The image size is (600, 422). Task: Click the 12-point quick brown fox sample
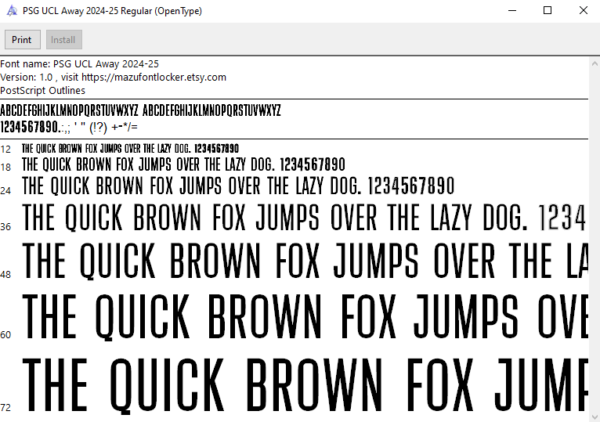pyautogui.click(x=130, y=148)
